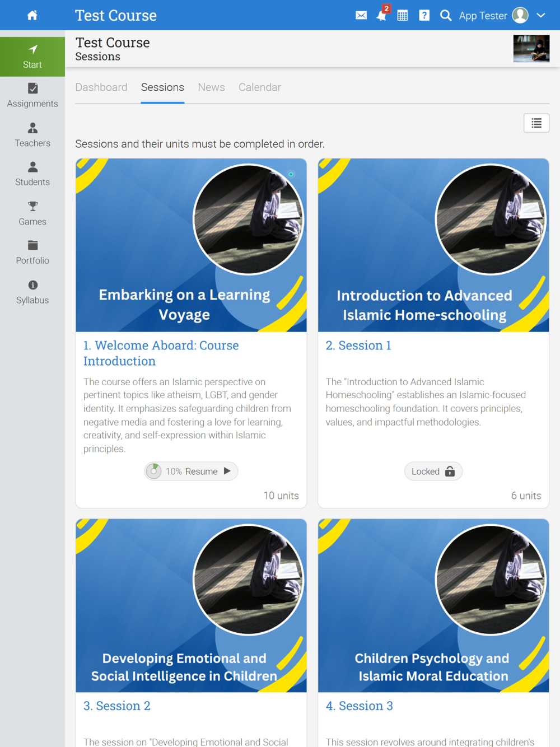Viewport: 560px width, 747px height.
Task: Open Students in the sidebar
Action: (x=32, y=174)
